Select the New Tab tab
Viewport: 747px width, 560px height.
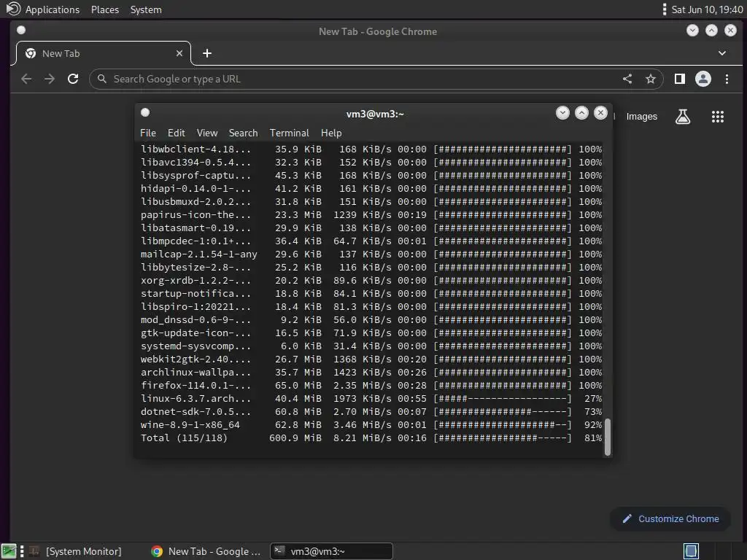[x=104, y=53]
